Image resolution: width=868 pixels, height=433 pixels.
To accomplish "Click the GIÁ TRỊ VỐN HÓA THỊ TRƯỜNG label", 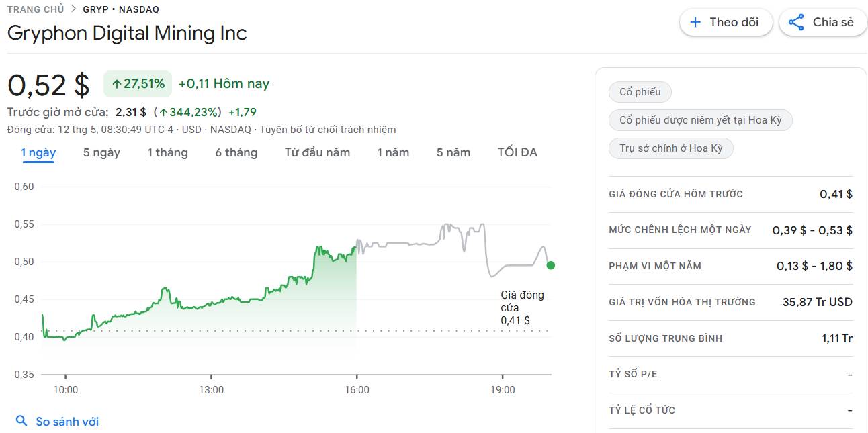I will tap(682, 302).
